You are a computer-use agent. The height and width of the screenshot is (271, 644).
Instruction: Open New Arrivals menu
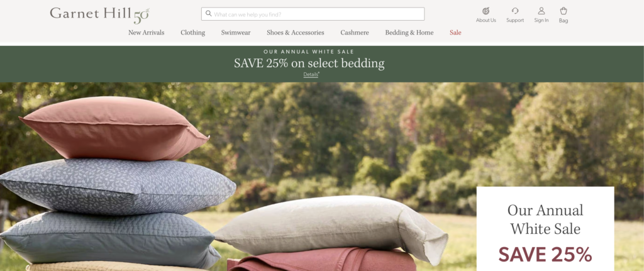click(146, 33)
